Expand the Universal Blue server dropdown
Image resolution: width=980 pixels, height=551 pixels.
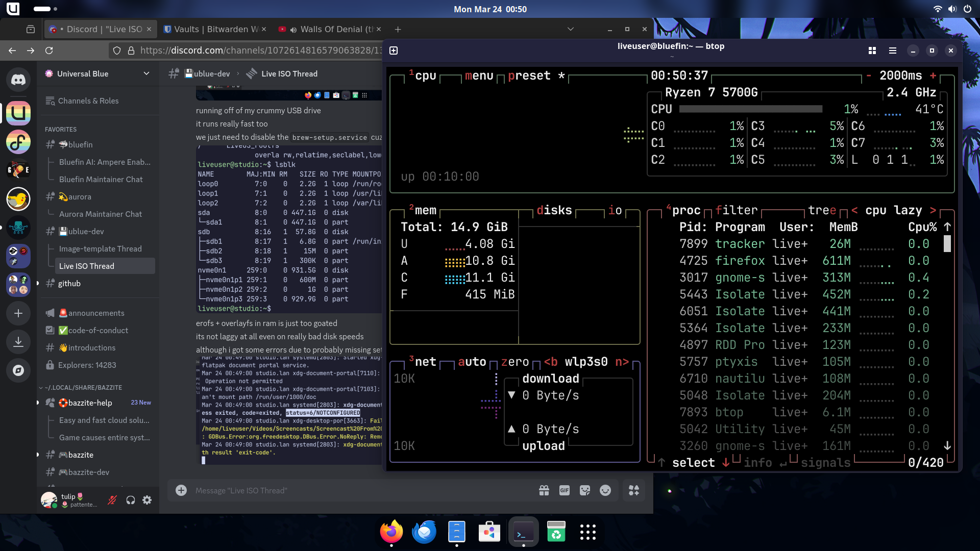(x=146, y=73)
